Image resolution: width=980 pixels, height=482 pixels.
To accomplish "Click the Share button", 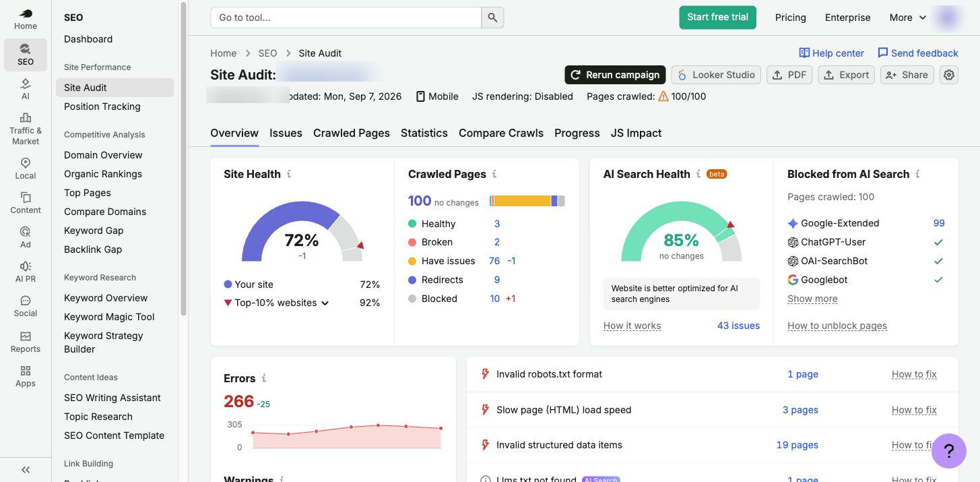I will pos(907,75).
